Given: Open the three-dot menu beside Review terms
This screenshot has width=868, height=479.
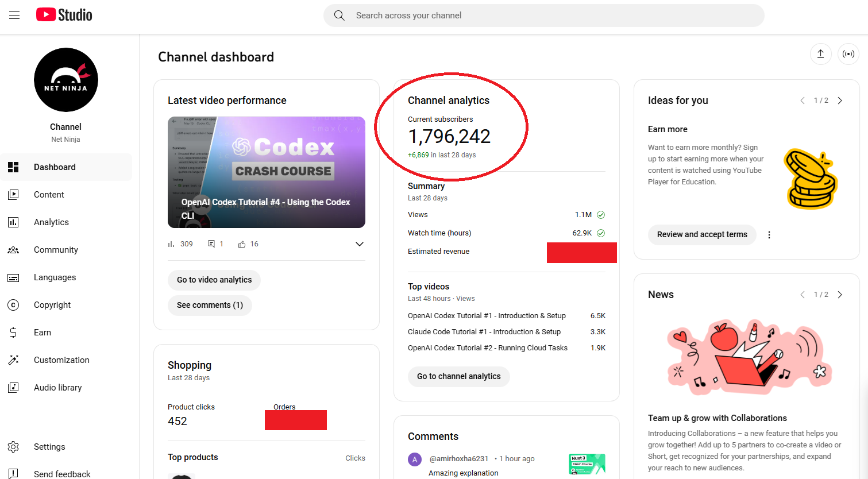Looking at the screenshot, I should tap(769, 235).
